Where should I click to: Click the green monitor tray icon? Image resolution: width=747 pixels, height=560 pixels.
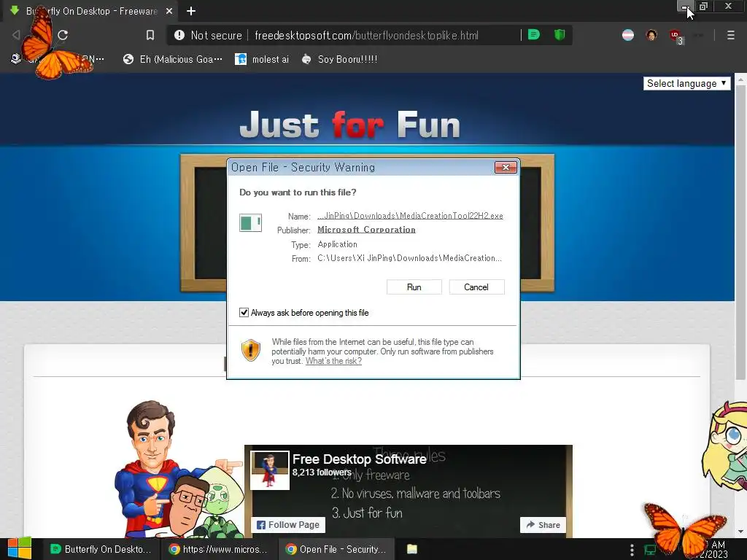coord(650,550)
